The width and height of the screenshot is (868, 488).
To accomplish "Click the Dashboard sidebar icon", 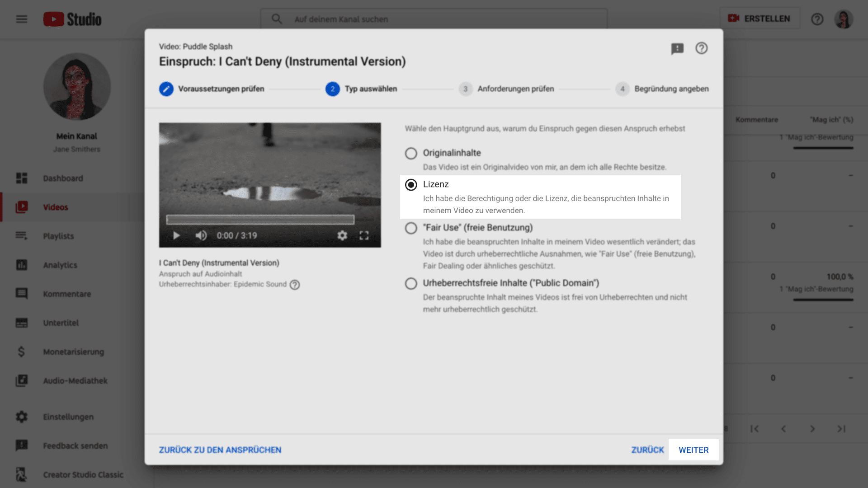I will 22,178.
